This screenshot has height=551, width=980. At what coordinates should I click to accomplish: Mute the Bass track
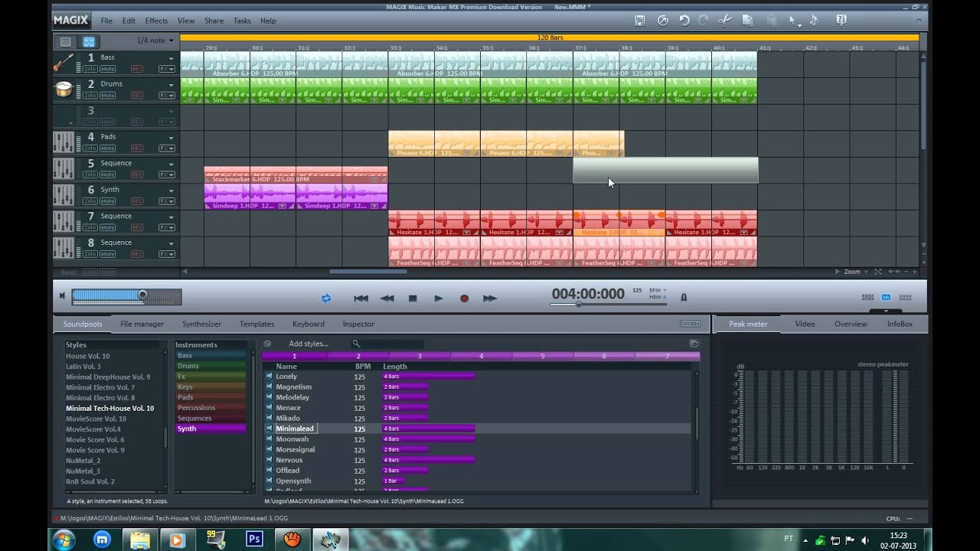click(x=108, y=69)
